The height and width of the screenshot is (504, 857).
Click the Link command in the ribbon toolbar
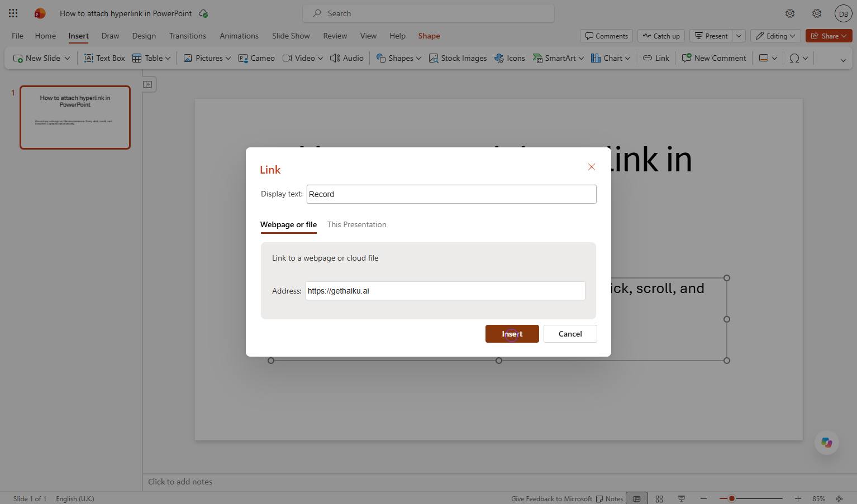pos(656,58)
